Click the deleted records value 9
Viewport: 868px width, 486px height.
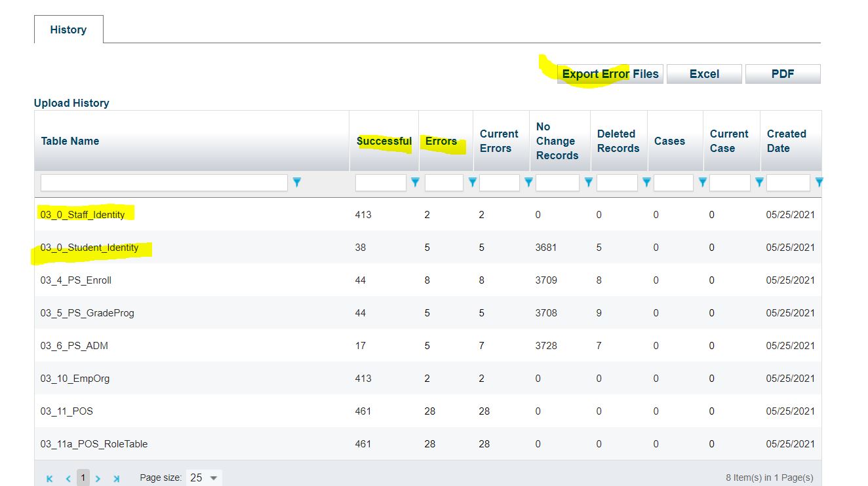[x=599, y=313]
